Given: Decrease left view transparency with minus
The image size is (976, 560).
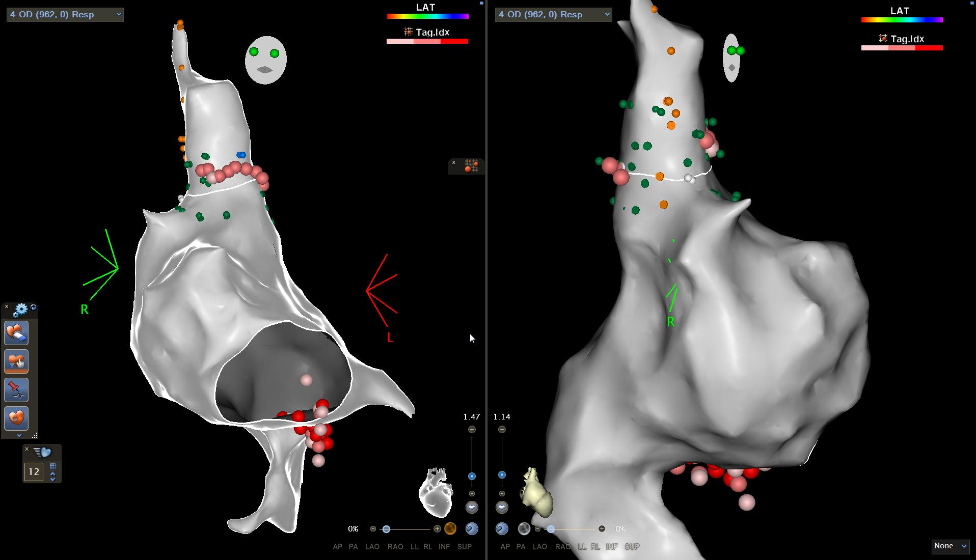Looking at the screenshot, I should [373, 529].
